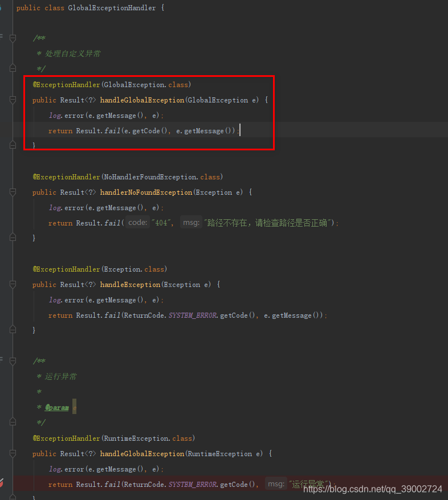Viewport: 448px width, 500px height.
Task: Click the GlobalExceptionHandler class name
Action: [x=112, y=8]
